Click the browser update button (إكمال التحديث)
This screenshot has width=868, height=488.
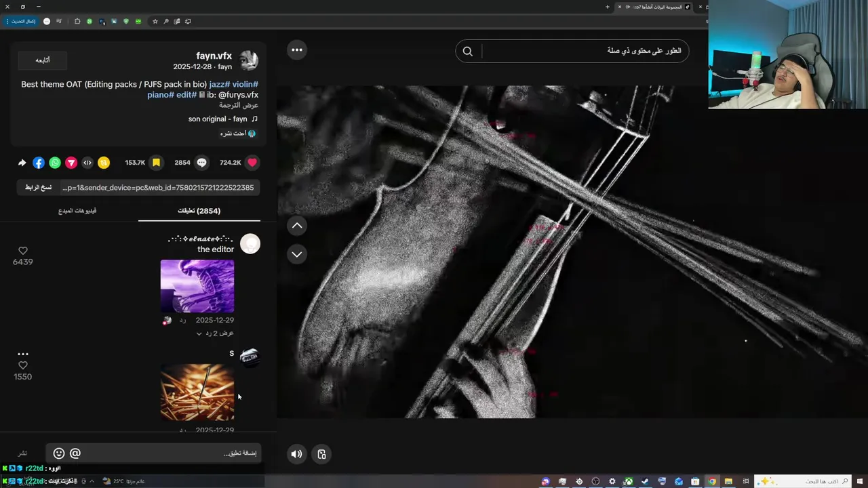pyautogui.click(x=21, y=21)
